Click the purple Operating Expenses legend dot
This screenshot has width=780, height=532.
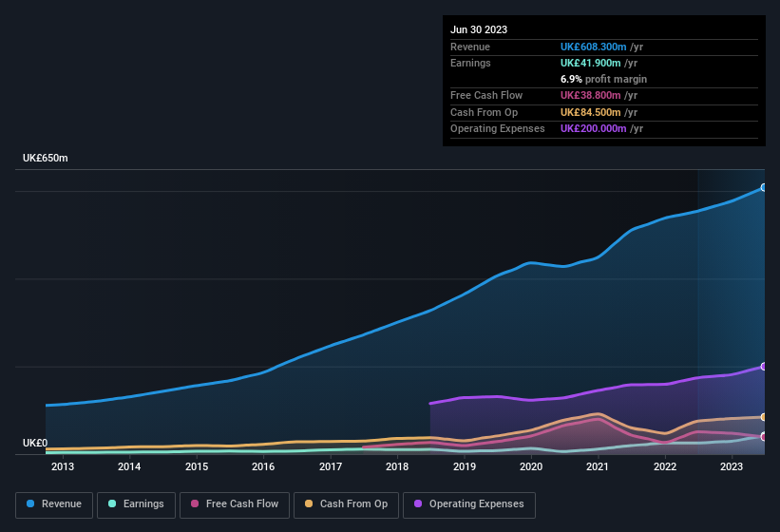(x=419, y=503)
